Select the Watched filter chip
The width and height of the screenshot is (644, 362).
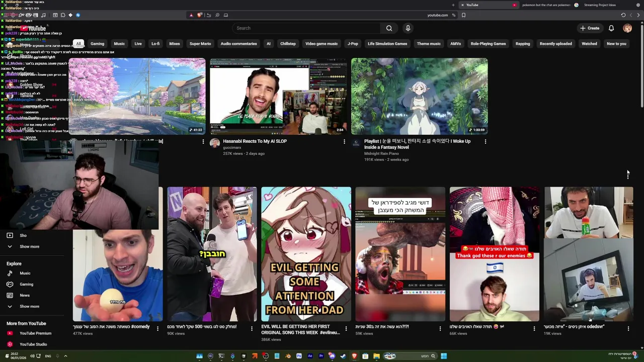pyautogui.click(x=589, y=44)
